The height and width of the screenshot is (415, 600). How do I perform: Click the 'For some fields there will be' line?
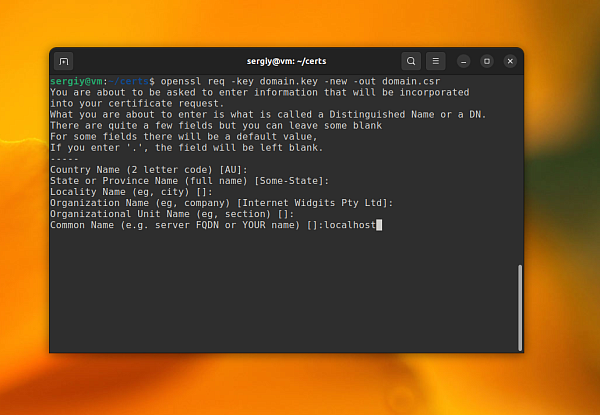click(184, 137)
